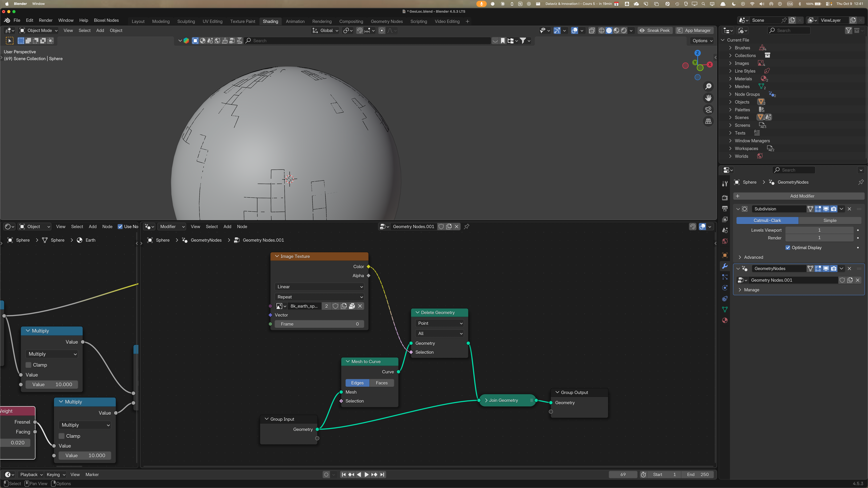The image size is (868, 488).
Task: Click Sneak Peek button
Action: (655, 31)
